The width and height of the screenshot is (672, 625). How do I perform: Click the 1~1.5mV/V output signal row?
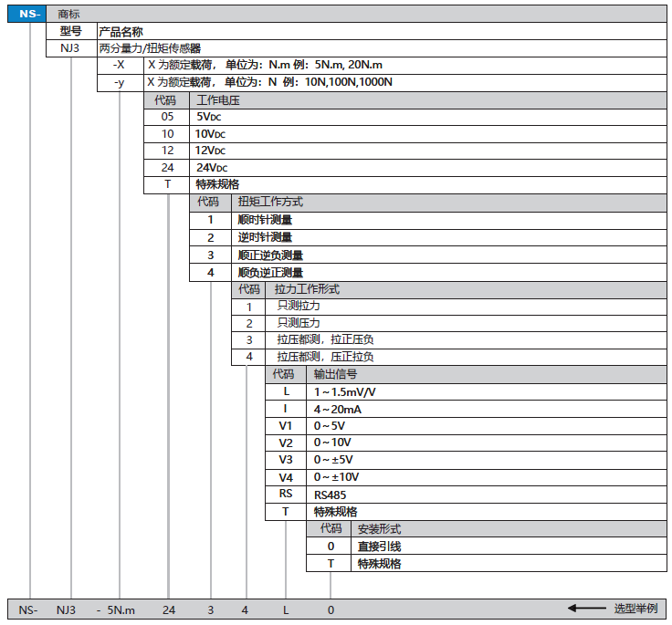click(345, 391)
